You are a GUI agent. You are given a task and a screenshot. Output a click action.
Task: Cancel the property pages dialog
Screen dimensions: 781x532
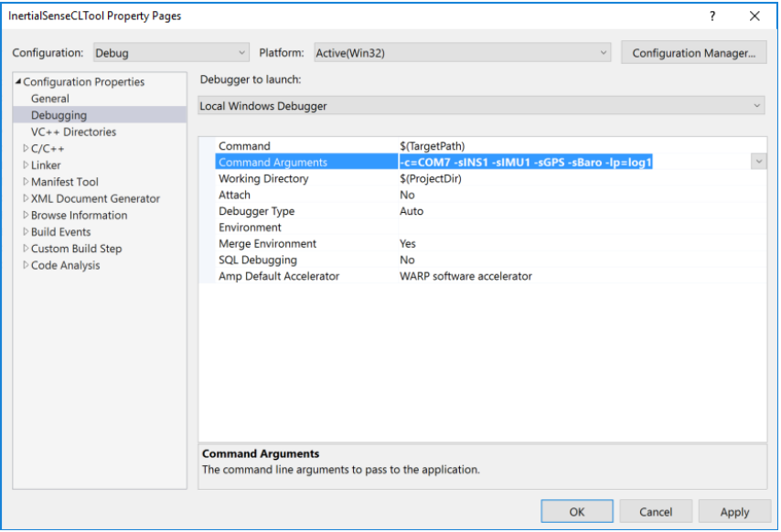(655, 511)
